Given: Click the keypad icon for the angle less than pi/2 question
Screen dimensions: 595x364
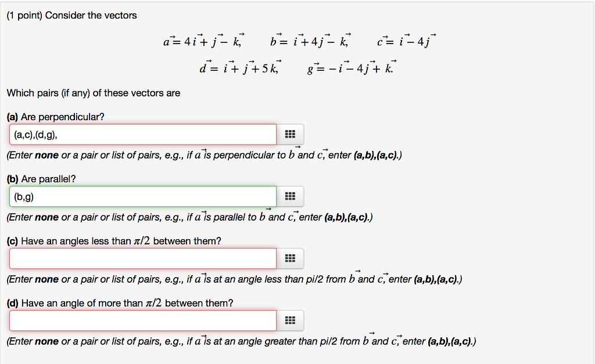Looking at the screenshot, I should [x=290, y=258].
